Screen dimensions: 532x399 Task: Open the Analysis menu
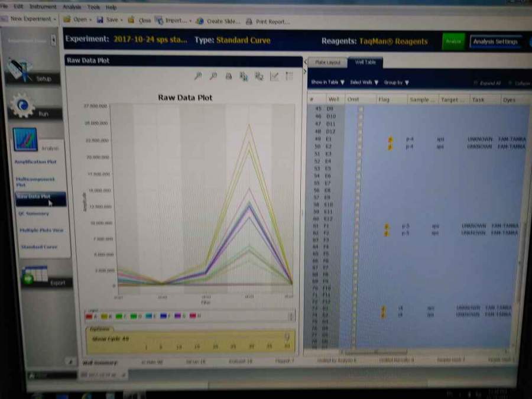pos(72,7)
